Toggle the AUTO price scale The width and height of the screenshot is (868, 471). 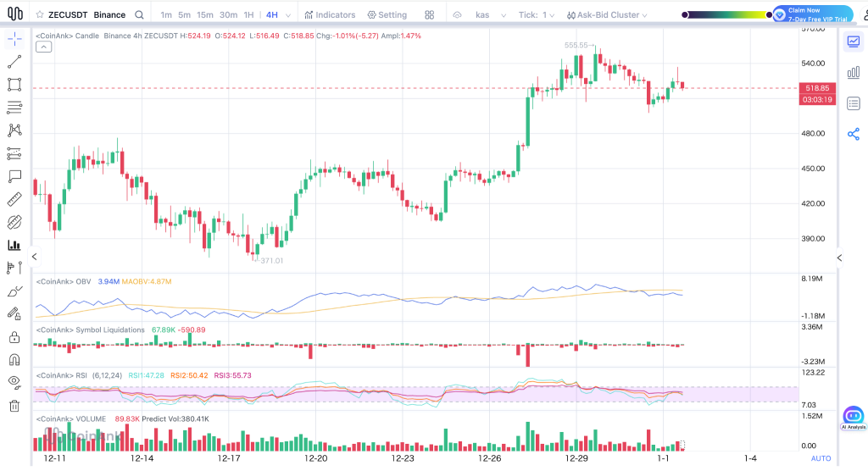(x=821, y=458)
